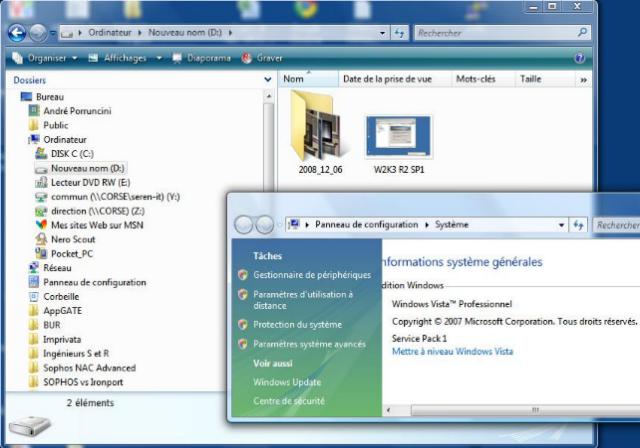Select the AppGATE folder
Image resolution: width=640 pixels, height=448 pixels.
[56, 311]
